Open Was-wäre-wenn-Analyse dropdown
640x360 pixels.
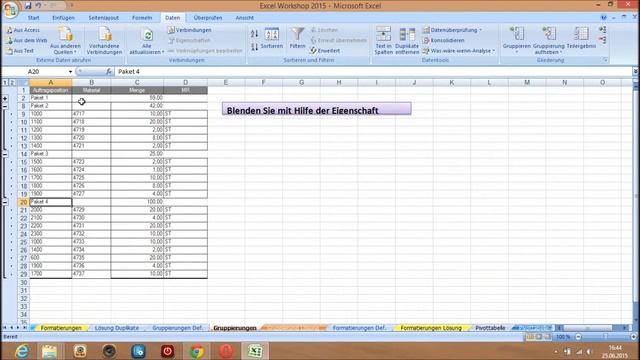(459, 51)
